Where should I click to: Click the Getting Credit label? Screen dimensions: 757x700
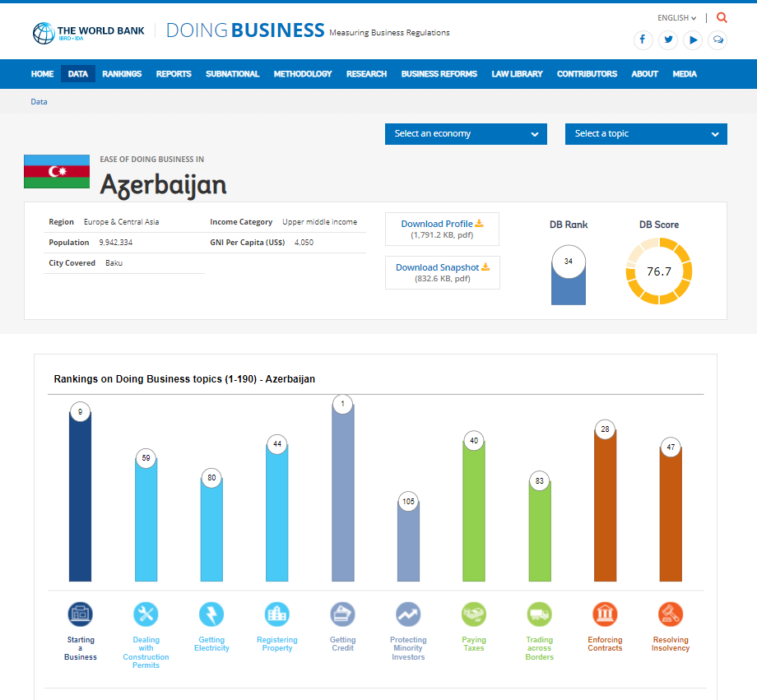343,644
